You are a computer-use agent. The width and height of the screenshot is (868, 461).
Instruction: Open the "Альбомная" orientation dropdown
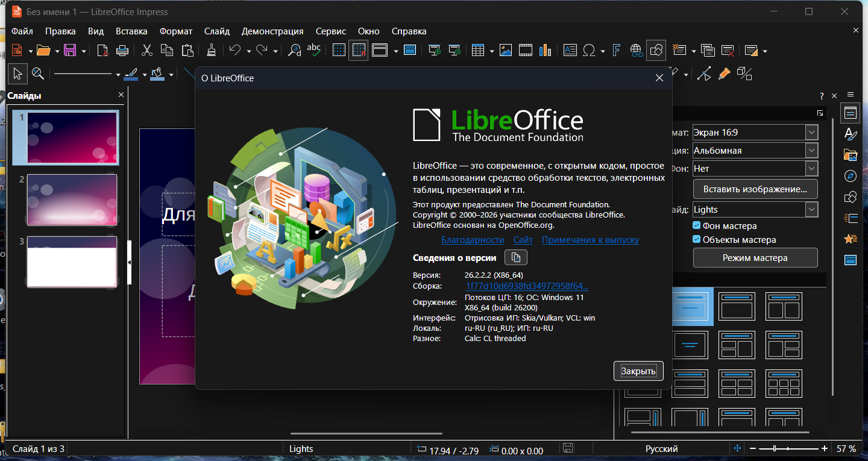pos(811,151)
